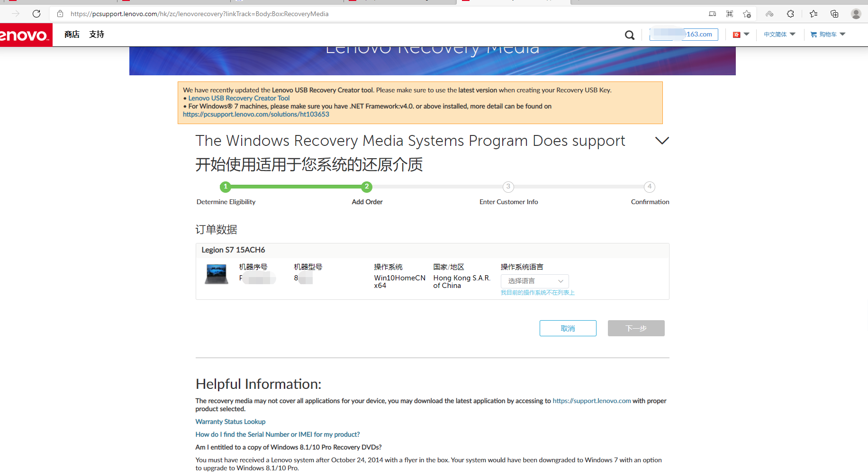The width and height of the screenshot is (868, 476).
Task: Click 我目前的操作系统不在列表上 link
Action: [537, 293]
